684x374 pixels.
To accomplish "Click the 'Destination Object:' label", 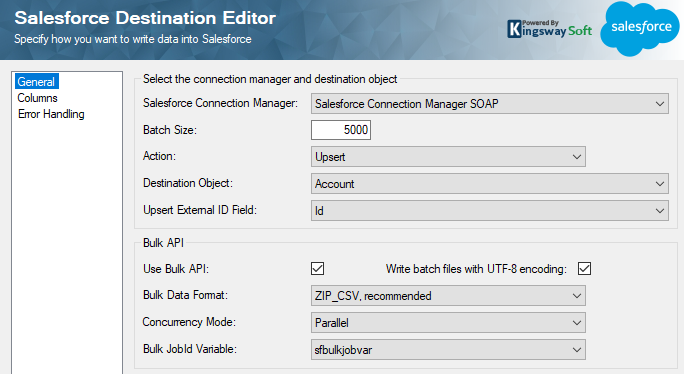I will [x=188, y=183].
